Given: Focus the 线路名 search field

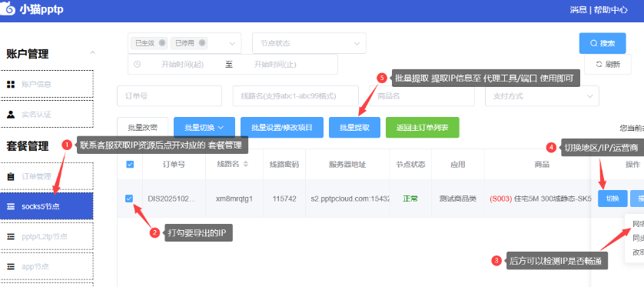Looking at the screenshot, I should click(x=296, y=96).
